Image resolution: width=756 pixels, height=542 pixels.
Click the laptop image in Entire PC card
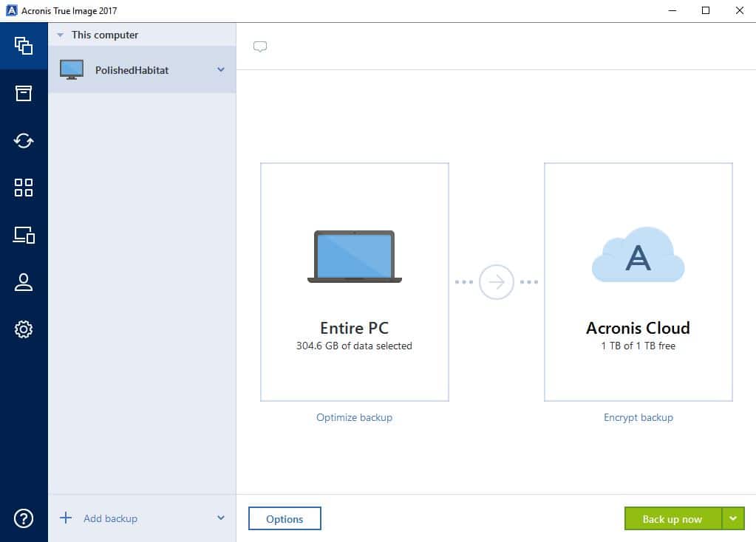pos(355,256)
